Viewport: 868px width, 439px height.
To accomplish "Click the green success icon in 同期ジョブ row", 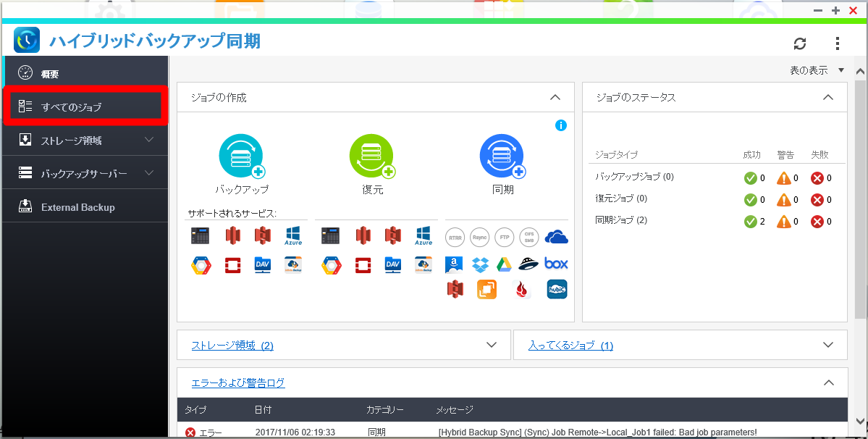I will (751, 222).
